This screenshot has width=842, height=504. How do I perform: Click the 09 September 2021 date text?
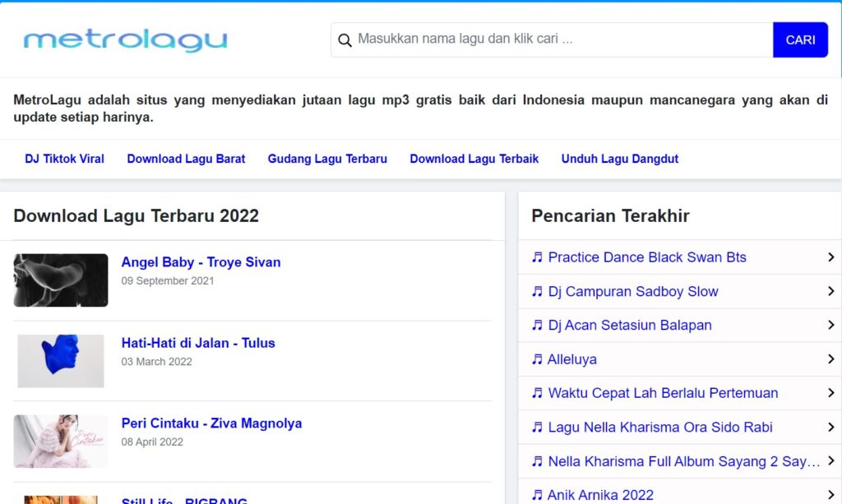click(168, 280)
